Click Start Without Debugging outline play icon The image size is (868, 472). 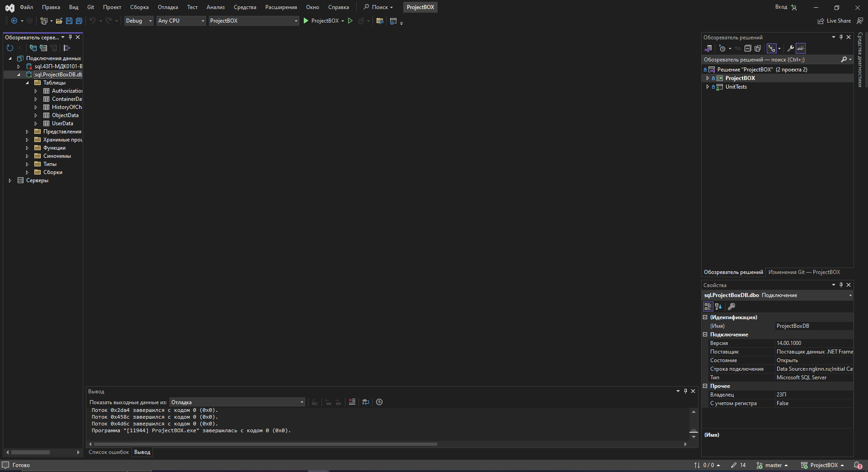point(350,21)
